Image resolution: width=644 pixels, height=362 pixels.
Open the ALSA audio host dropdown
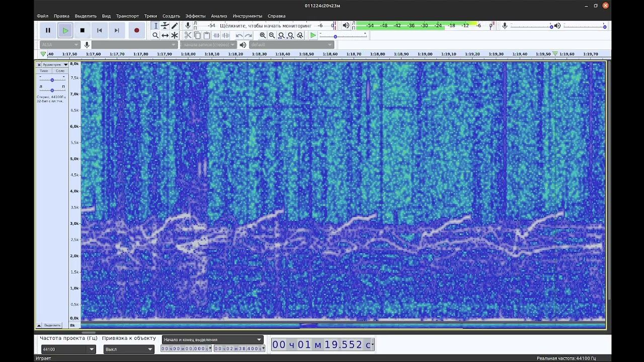point(60,45)
